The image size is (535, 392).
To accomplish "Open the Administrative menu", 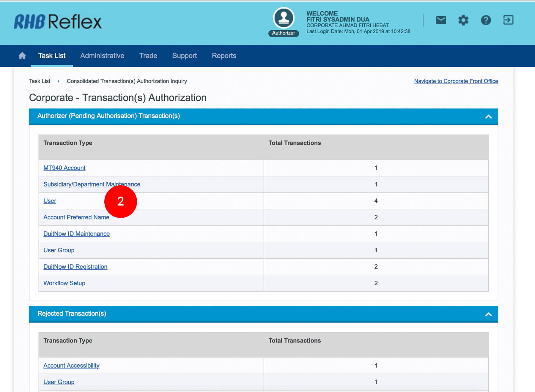I will [102, 56].
